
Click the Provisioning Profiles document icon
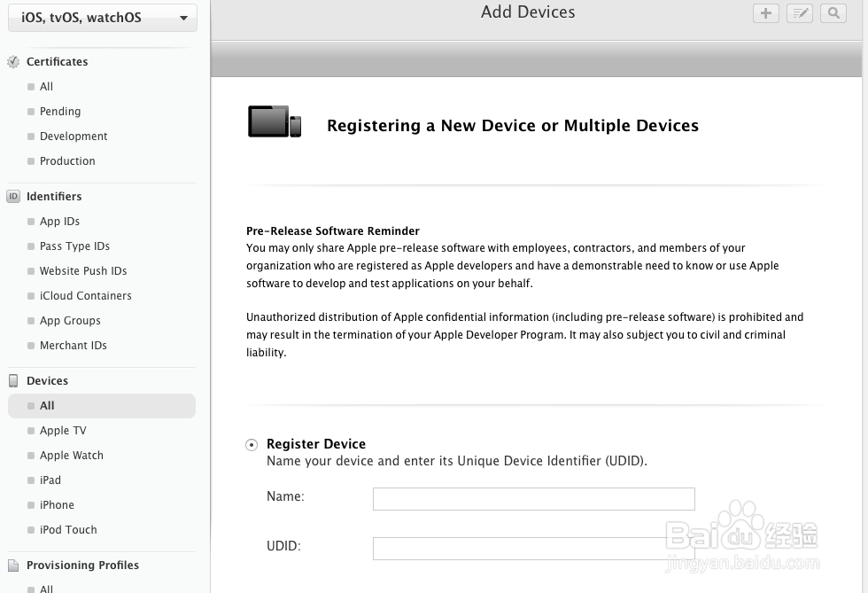point(13,566)
